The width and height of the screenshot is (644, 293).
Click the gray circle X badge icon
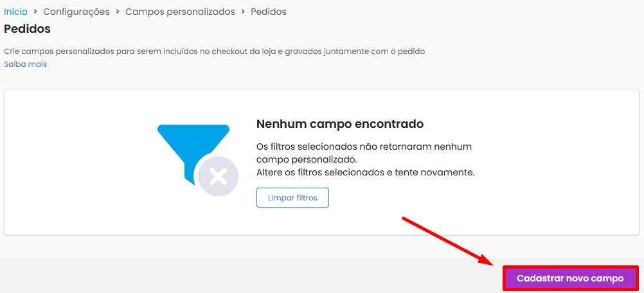click(218, 177)
